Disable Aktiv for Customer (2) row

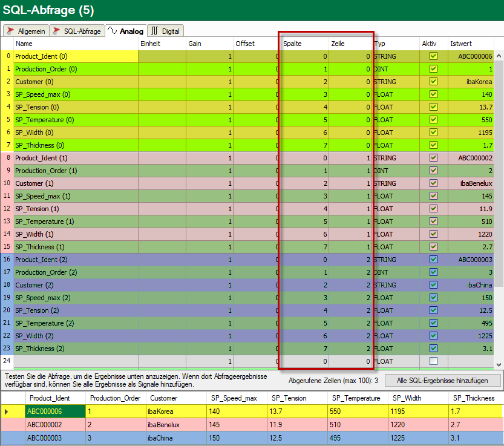click(433, 285)
